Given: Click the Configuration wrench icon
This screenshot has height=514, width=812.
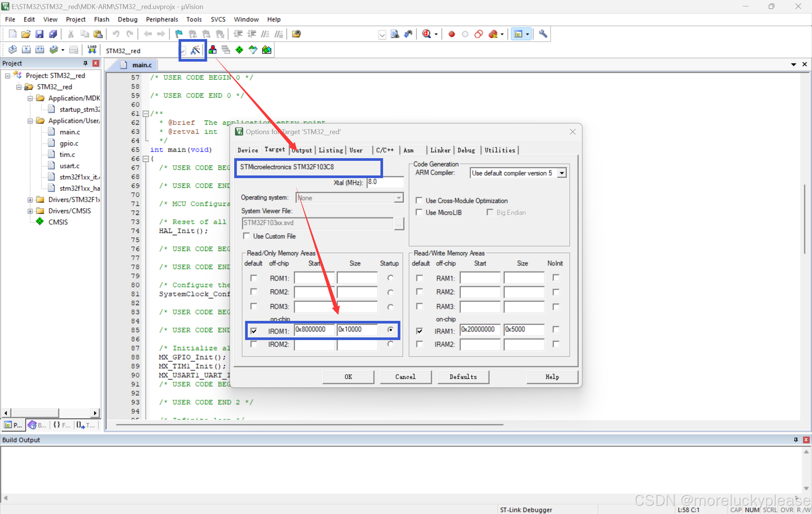Looking at the screenshot, I should [542, 34].
